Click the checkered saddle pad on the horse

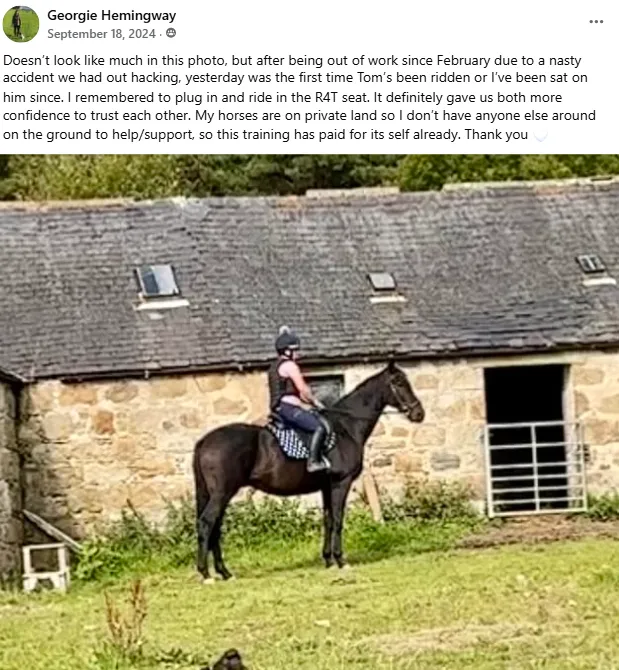(x=298, y=442)
